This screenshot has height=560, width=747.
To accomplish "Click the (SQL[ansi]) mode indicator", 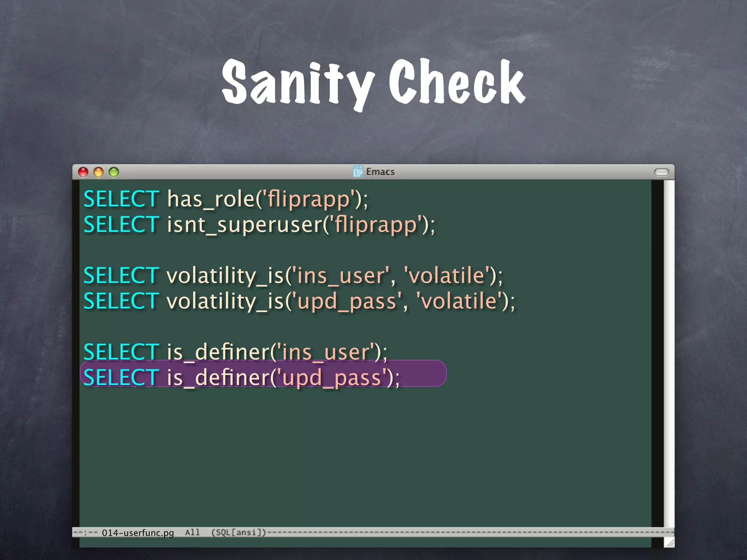I will [x=239, y=532].
